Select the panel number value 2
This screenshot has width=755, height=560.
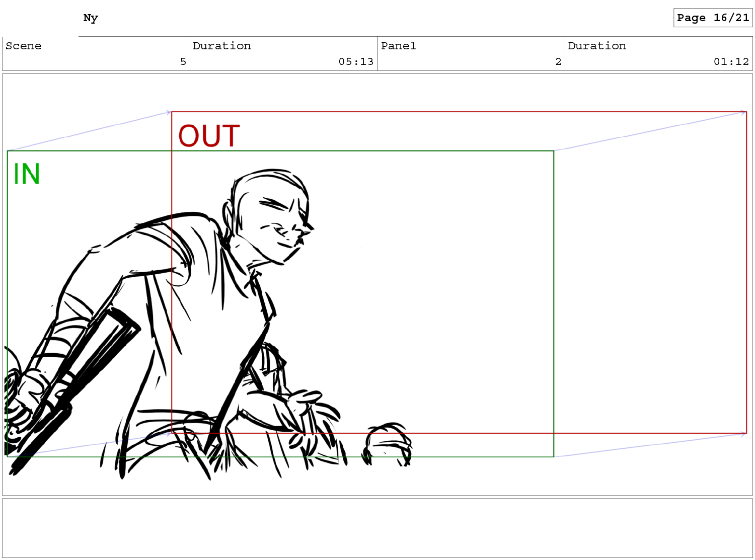coord(558,61)
